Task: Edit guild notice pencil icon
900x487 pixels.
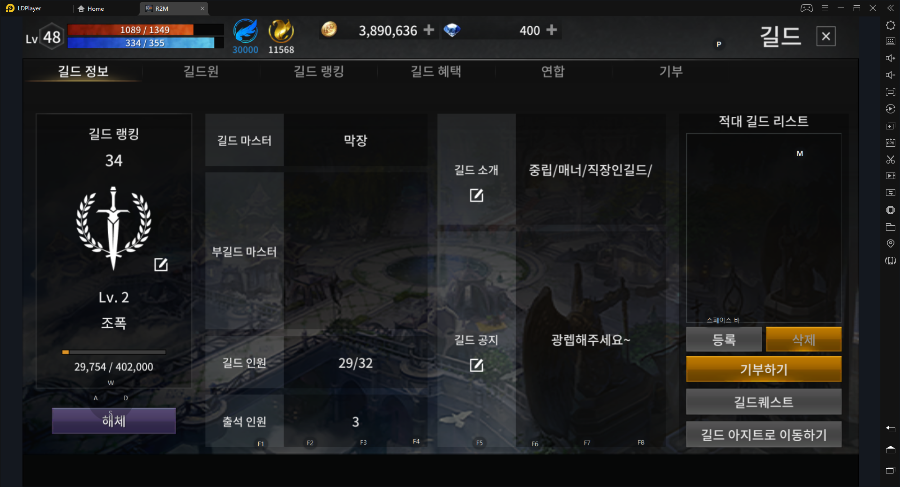Action: [x=476, y=365]
